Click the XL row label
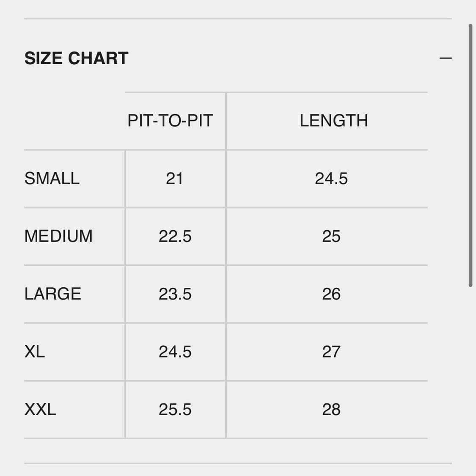 click(35, 352)
